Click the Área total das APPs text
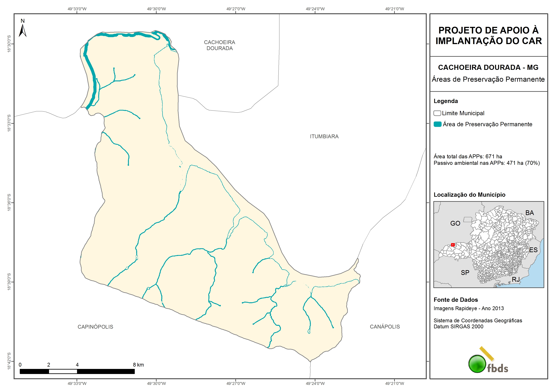This screenshot has width=555, height=392. click(x=468, y=156)
